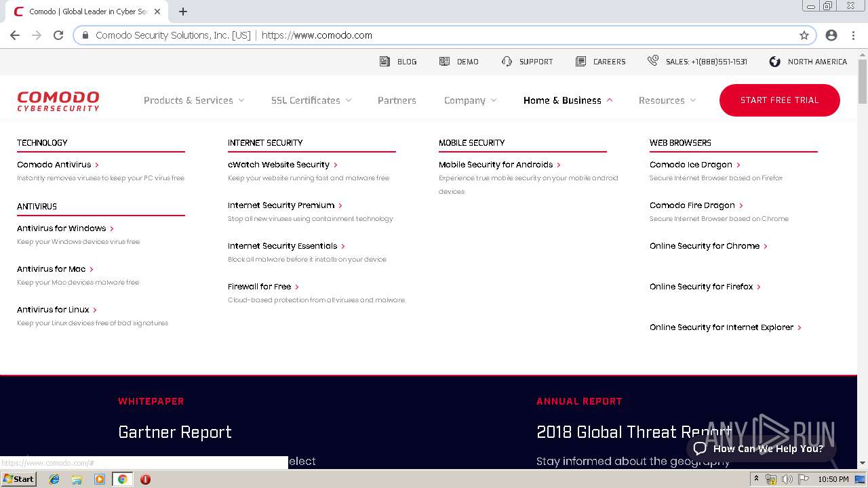The image size is (868, 488).
Task: Open Online Security for Internet Explorer
Action: pyautogui.click(x=725, y=327)
